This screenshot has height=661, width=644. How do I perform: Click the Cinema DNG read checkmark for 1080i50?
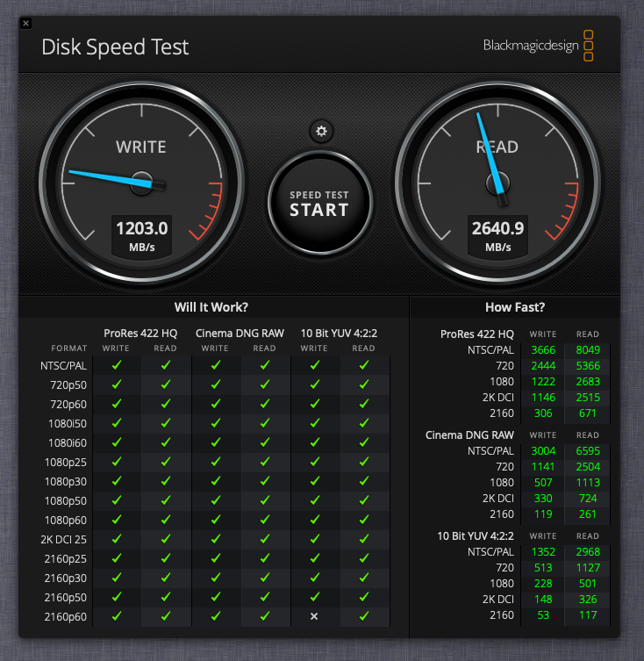[265, 423]
